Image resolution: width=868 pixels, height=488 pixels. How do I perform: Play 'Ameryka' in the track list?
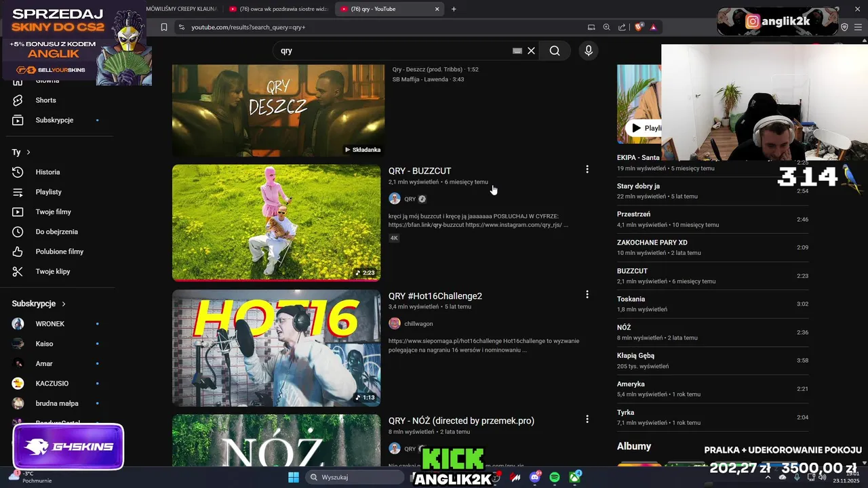coord(713,389)
